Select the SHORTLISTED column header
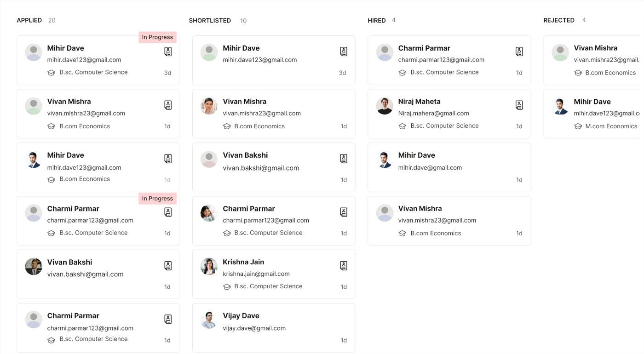Screen dimensions: 644x354 [210, 21]
